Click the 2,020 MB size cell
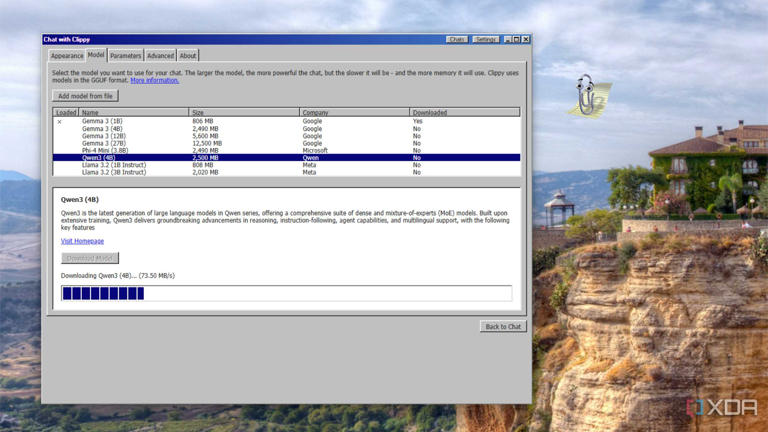Image resolution: width=768 pixels, height=432 pixels. click(205, 172)
